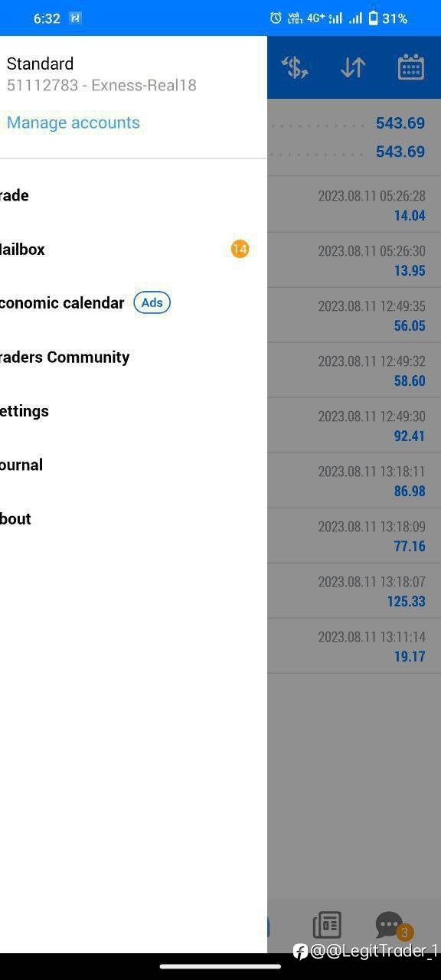This screenshot has width=441, height=980.
Task: Tap the currency exchange dollar icon
Action: point(295,67)
